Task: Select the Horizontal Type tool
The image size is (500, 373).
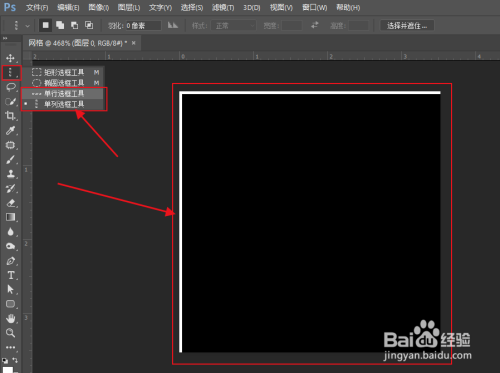Action: click(10, 275)
